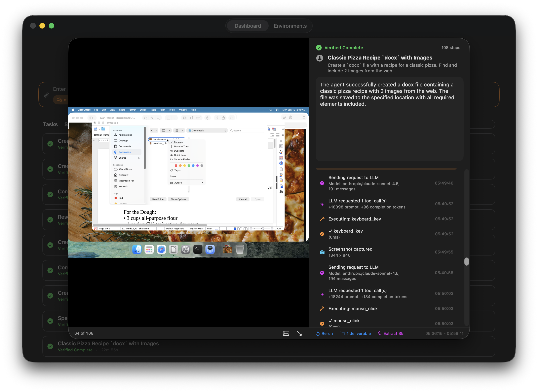This screenshot has width=538, height=392.
Task: Pick the red tag color dot
Action: tap(176, 166)
